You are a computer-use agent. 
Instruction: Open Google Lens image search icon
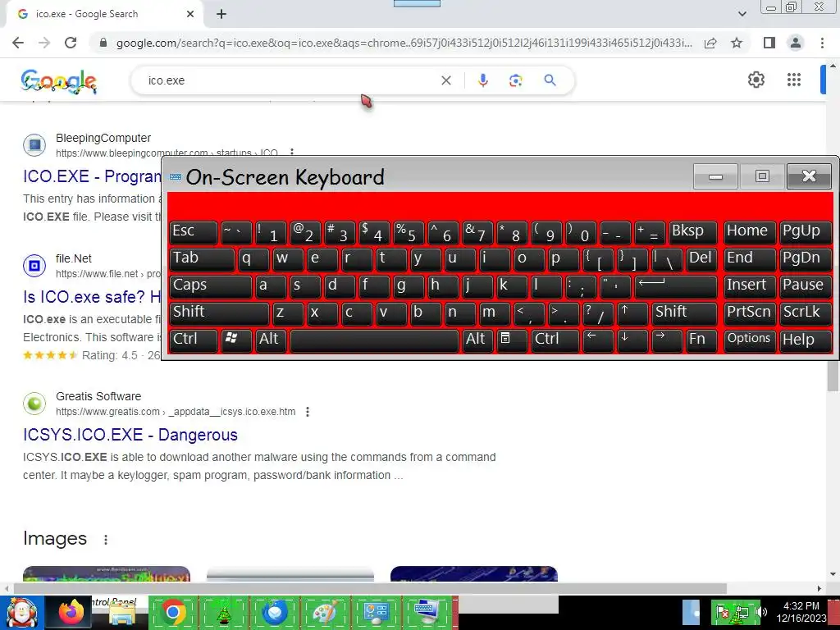coord(515,80)
